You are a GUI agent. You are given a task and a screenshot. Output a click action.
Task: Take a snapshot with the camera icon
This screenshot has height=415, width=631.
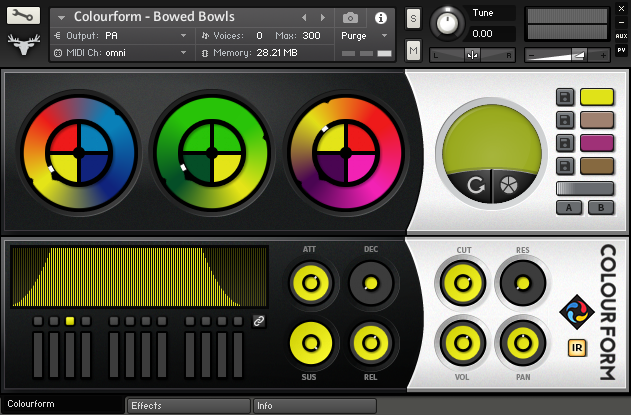(x=350, y=18)
